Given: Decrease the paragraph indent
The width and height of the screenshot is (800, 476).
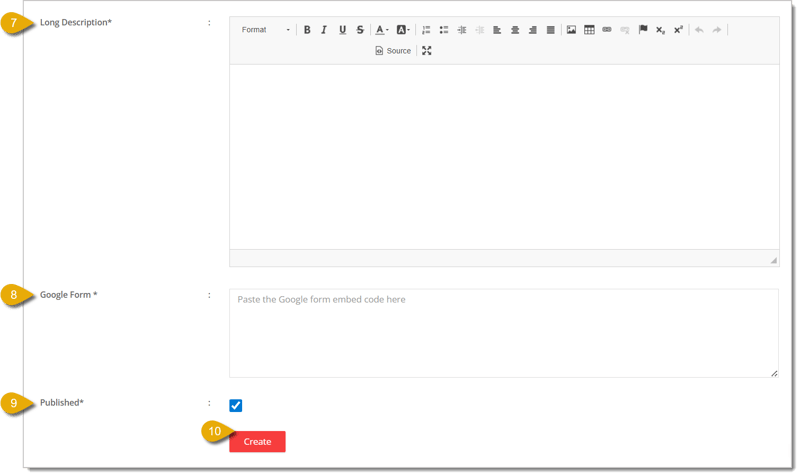Looking at the screenshot, I should point(480,30).
